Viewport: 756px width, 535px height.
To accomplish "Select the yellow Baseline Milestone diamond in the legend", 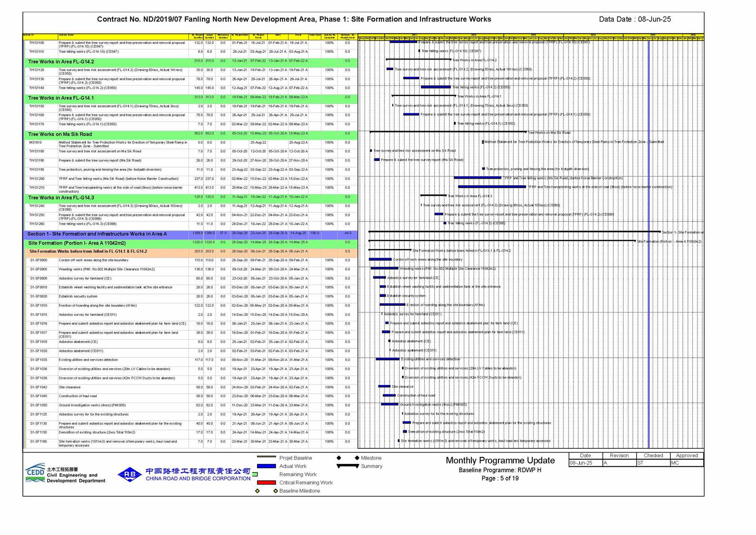I will (275, 491).
